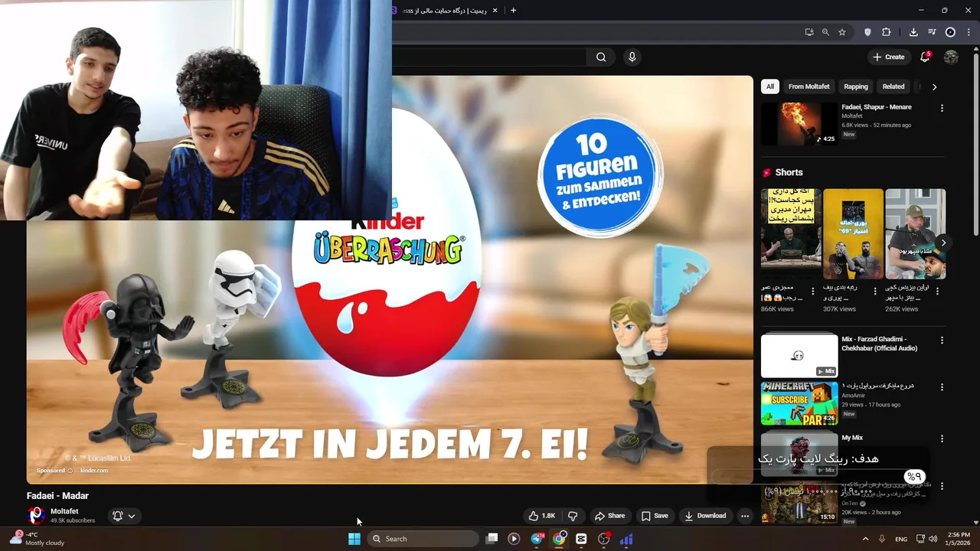The height and width of the screenshot is (551, 980).
Task: Click the volume icon in system tray
Action: pyautogui.click(x=933, y=539)
